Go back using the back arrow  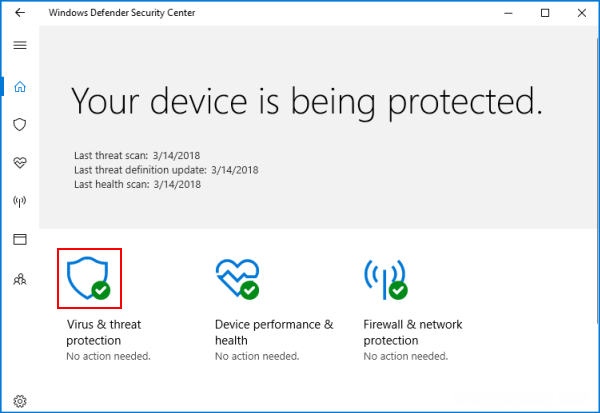[20, 13]
